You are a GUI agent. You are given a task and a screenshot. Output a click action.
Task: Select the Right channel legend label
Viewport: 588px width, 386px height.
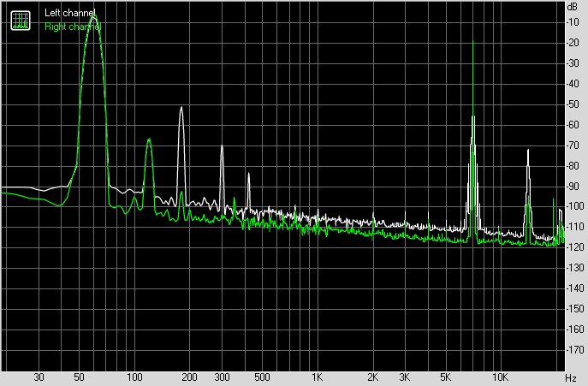73,27
